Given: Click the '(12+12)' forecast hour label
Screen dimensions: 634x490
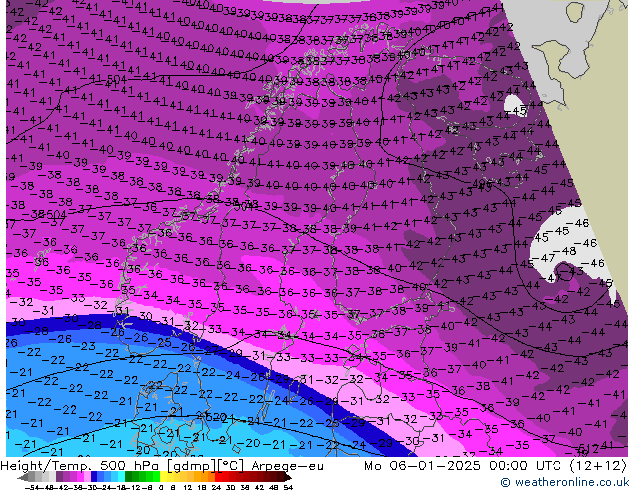Looking at the screenshot, I should [x=598, y=466].
